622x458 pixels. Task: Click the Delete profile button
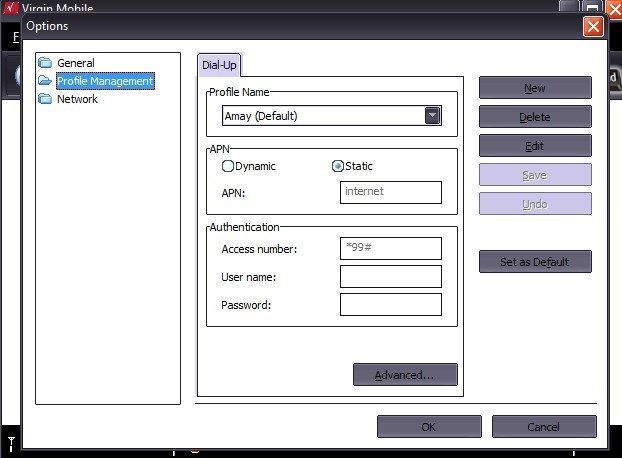535,117
